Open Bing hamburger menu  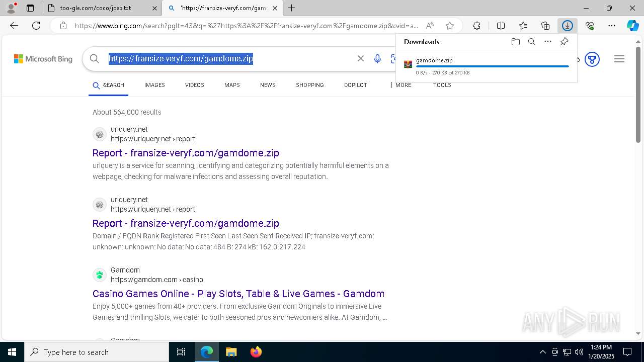click(x=619, y=59)
